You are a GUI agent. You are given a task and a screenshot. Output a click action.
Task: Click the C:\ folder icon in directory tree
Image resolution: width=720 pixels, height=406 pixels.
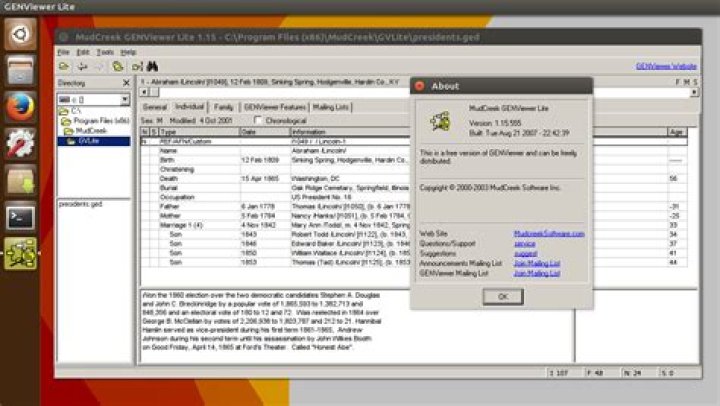(63, 111)
